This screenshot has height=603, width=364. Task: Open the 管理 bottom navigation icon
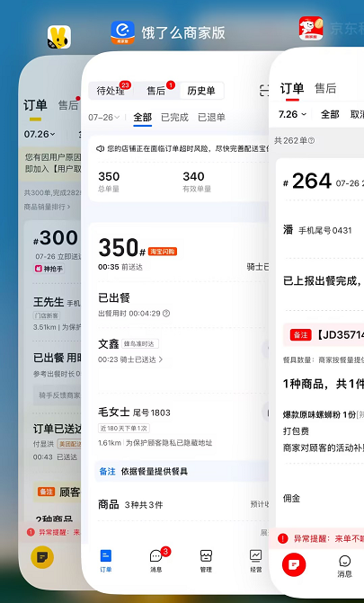pyautogui.click(x=206, y=561)
